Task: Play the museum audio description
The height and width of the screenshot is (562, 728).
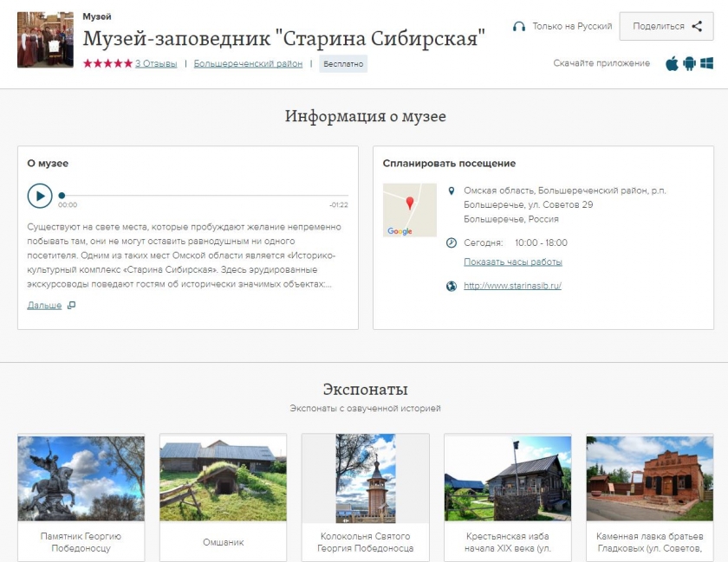Action: [x=40, y=196]
